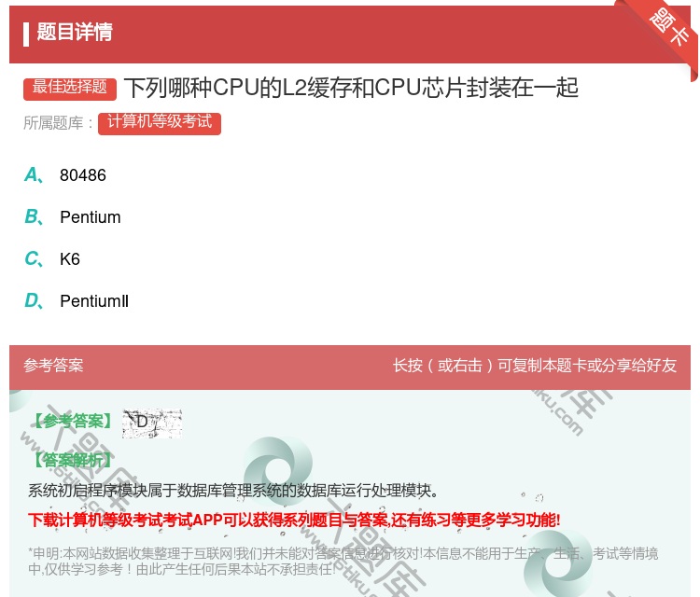Click the 【参考答案】 green label
700x597 pixels.
point(73,422)
